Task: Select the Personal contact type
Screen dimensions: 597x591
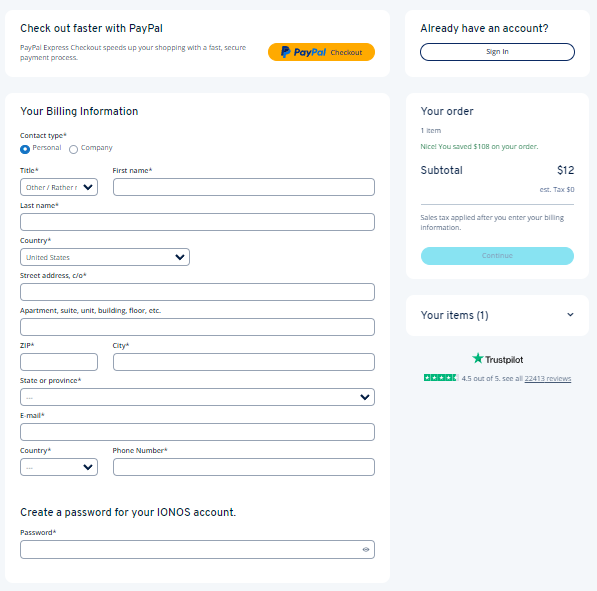Action: (25, 149)
